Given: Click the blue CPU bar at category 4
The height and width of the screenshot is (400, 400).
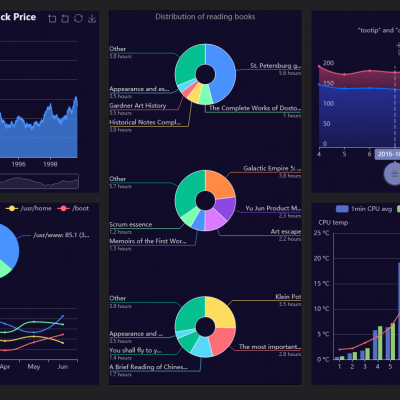Looking at the screenshot, I should [375, 345].
